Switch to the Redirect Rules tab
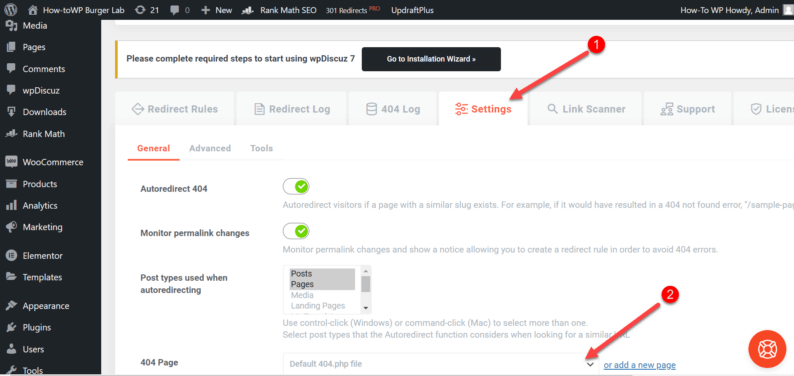 click(x=175, y=109)
